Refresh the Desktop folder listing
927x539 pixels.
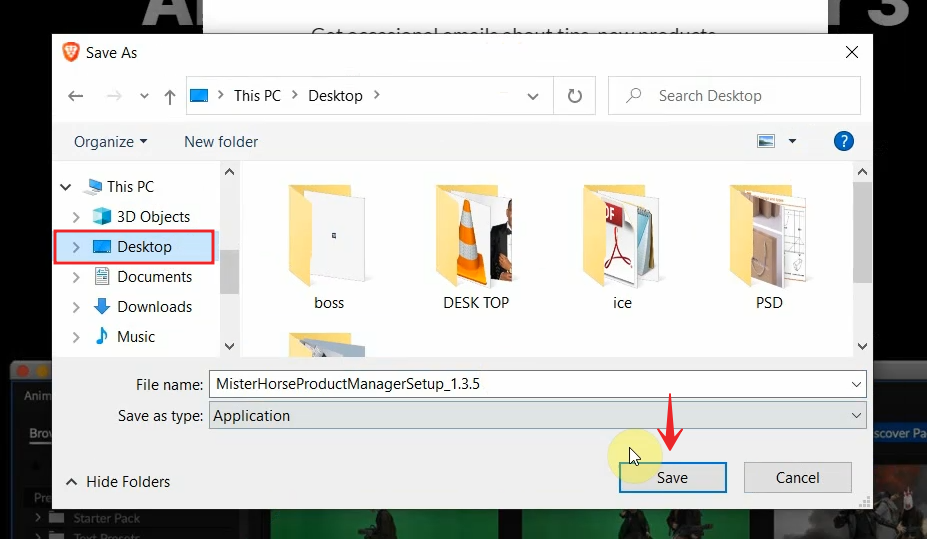(575, 96)
